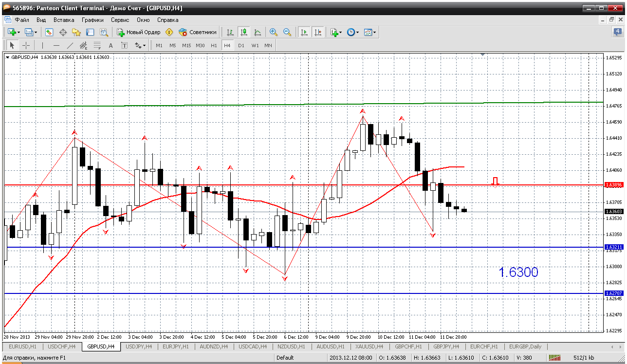Screen dimensions: 627x364
Task: Switch to the M15 timeframe
Action: pos(186,45)
